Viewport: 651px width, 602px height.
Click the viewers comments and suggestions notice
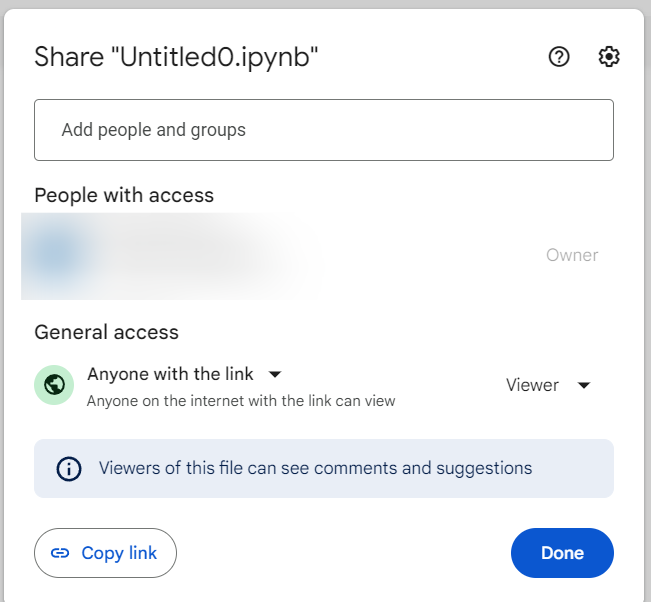(315, 468)
